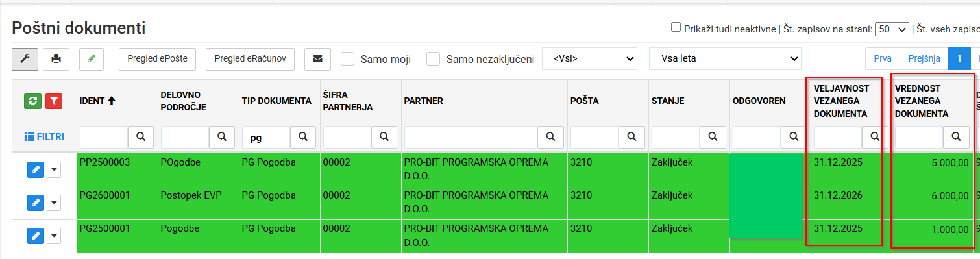Click the red filter funnel icon

tap(54, 101)
